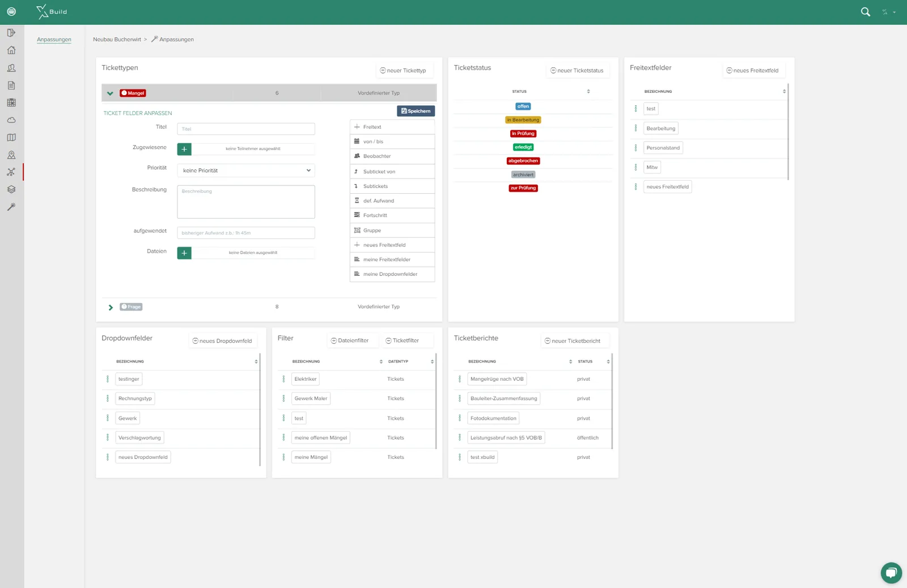Collapse the Mangel ticket type row
907x588 pixels.
tap(110, 93)
